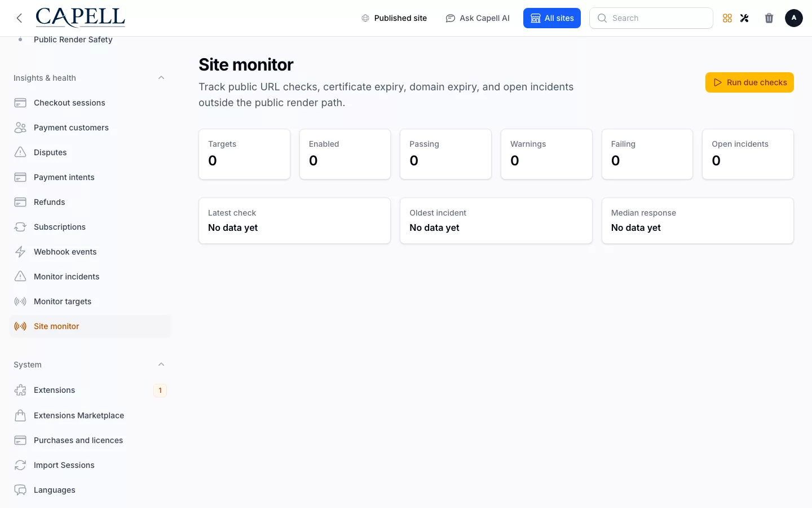Click the Extensions Marketplace bag icon

[20, 415]
